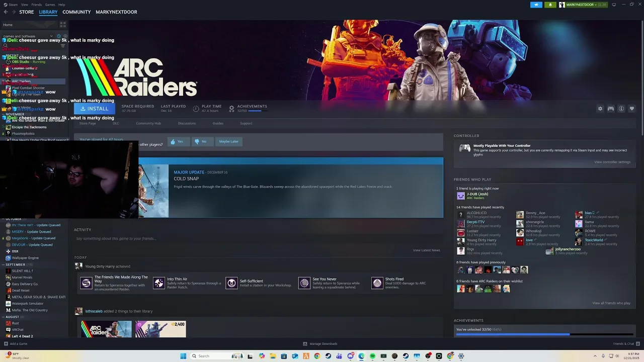Install ARC Raiders
Image resolution: width=644 pixels, height=362 pixels.
(x=94, y=109)
